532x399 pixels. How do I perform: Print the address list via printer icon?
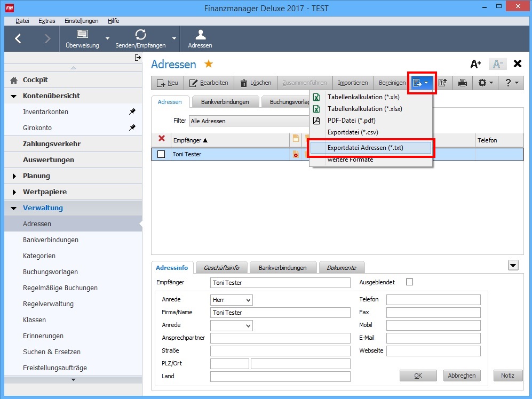463,83
